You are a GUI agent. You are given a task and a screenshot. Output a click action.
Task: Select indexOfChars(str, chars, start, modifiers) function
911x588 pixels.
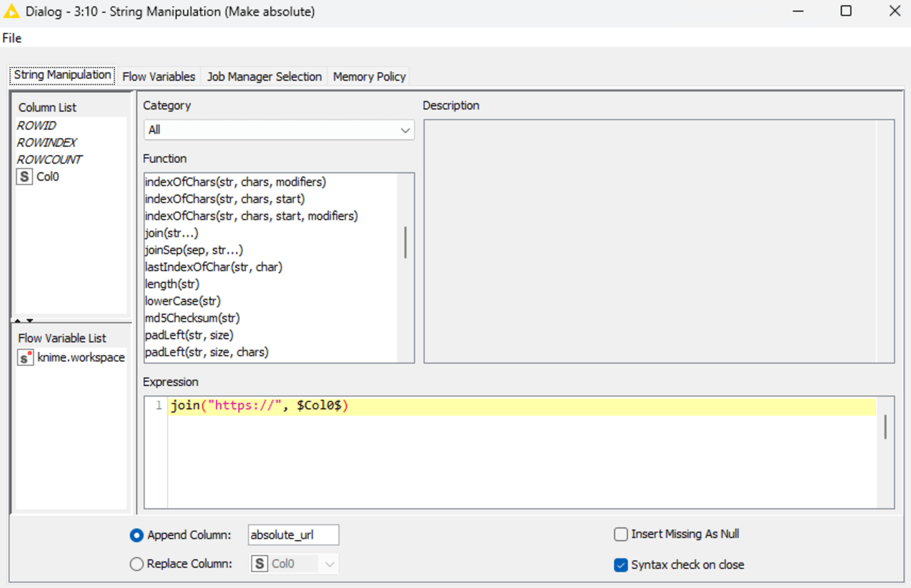tap(251, 216)
